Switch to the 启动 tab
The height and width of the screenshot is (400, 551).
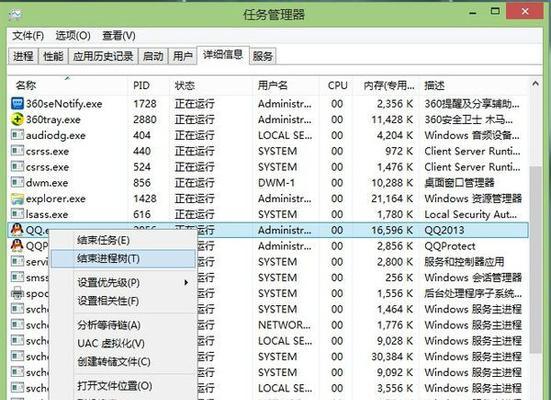(153, 56)
